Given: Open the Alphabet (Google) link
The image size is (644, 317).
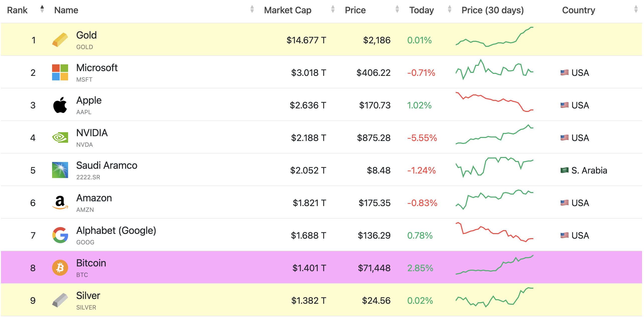Looking at the screenshot, I should [x=116, y=231].
